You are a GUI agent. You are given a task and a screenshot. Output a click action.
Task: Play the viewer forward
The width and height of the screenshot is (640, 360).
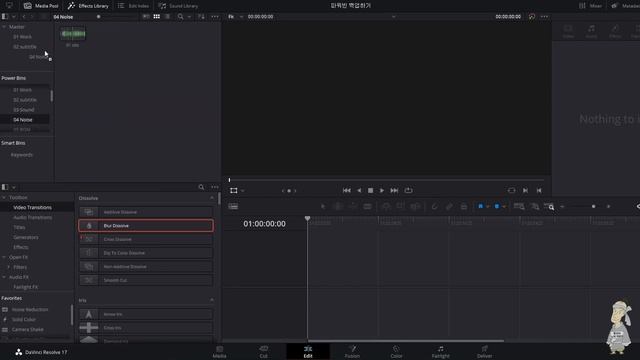click(382, 191)
